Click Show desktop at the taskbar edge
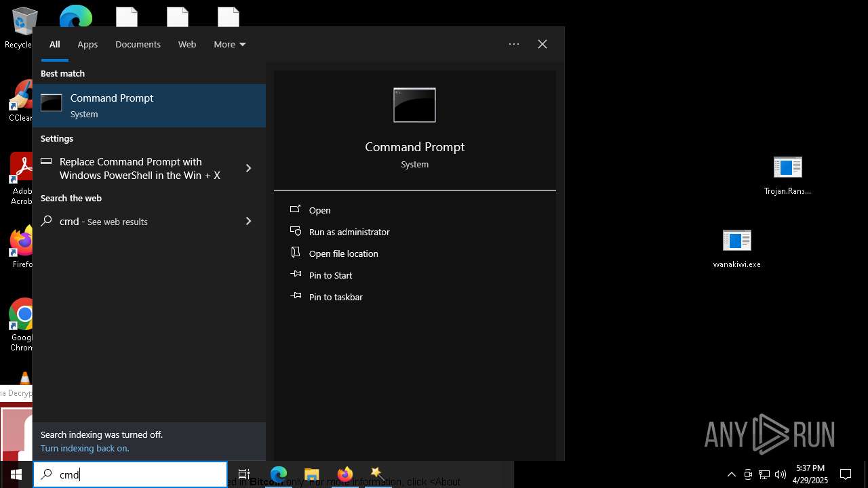Screen dimensions: 868x488 point(866,474)
